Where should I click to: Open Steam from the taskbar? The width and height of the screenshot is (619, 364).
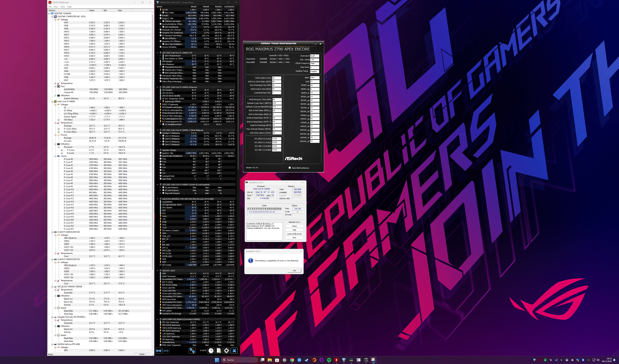click(307, 360)
